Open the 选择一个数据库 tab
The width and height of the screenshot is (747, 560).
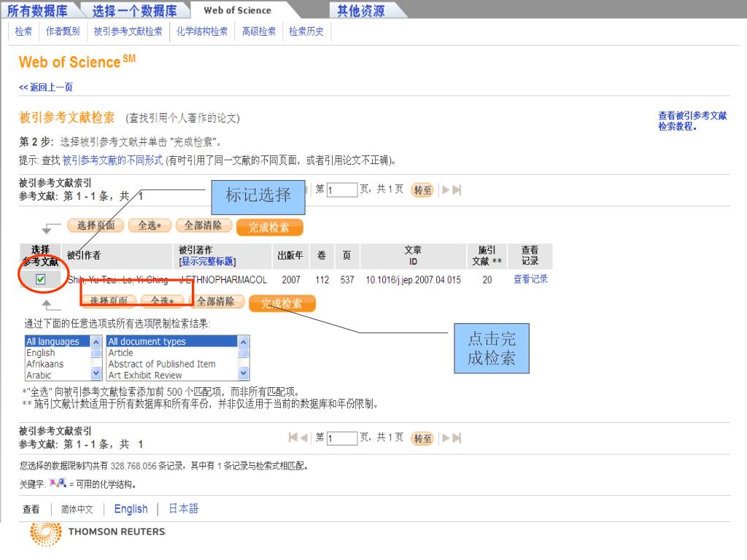(134, 10)
